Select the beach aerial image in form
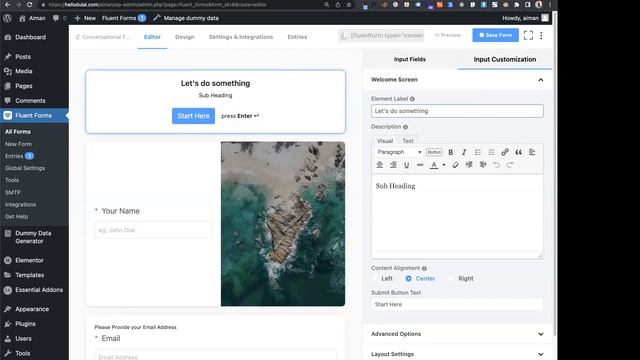Image resolution: width=640 pixels, height=360 pixels. pos(283,224)
